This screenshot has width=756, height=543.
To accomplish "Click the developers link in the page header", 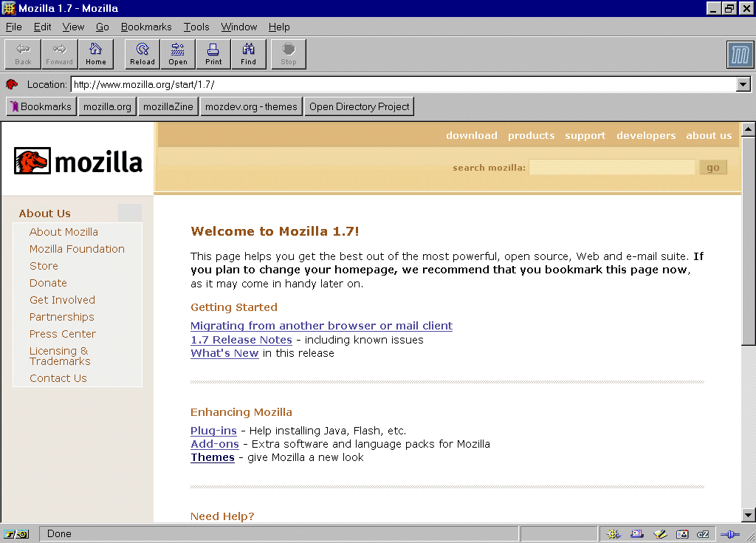I will [x=646, y=136].
